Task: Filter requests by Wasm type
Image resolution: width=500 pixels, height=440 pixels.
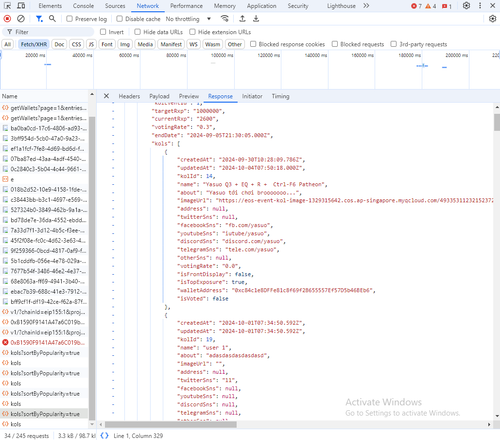Action: (x=212, y=44)
